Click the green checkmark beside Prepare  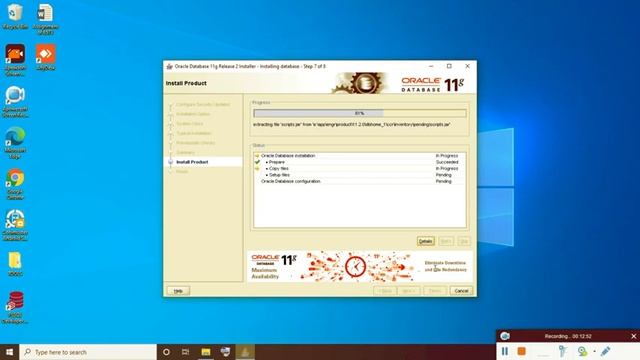click(x=257, y=162)
